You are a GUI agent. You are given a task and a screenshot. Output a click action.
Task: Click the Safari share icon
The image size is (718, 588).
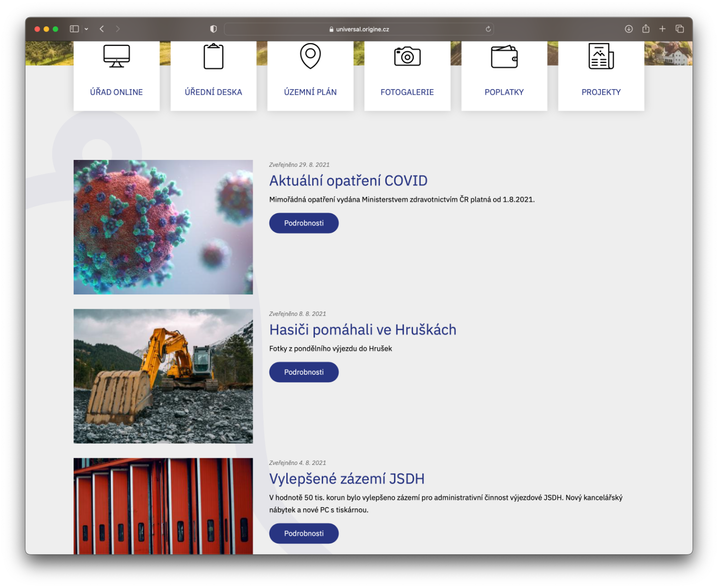coord(646,28)
